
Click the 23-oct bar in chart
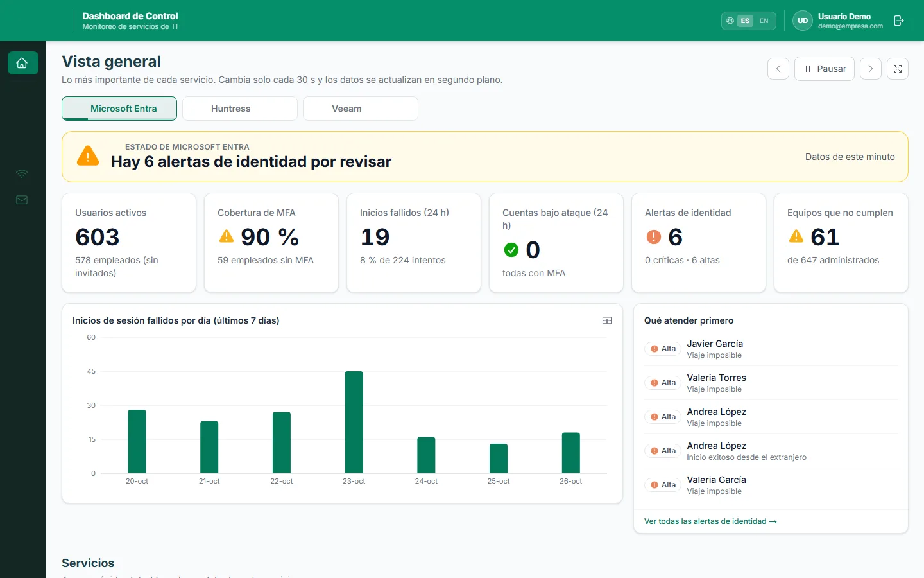point(354,422)
